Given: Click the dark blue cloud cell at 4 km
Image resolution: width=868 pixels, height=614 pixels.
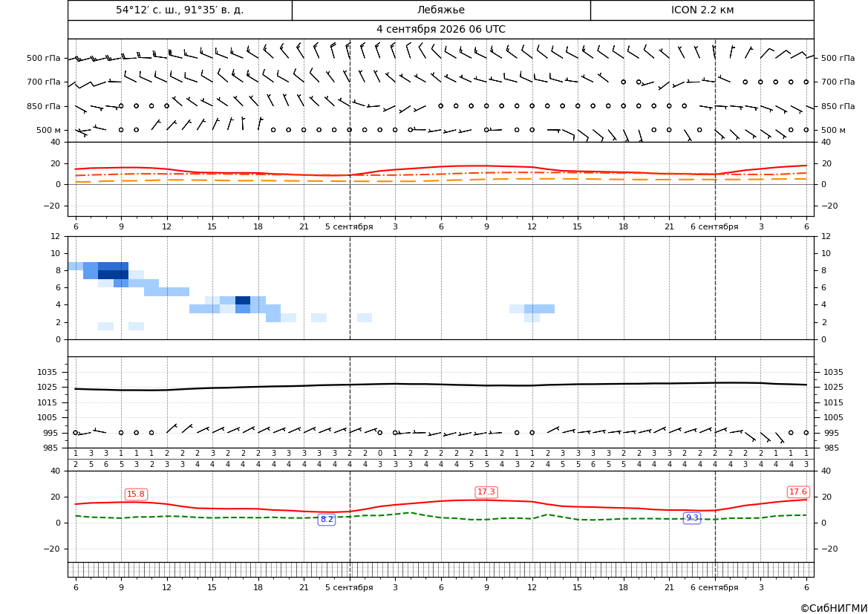Looking at the screenshot, I should [243, 300].
